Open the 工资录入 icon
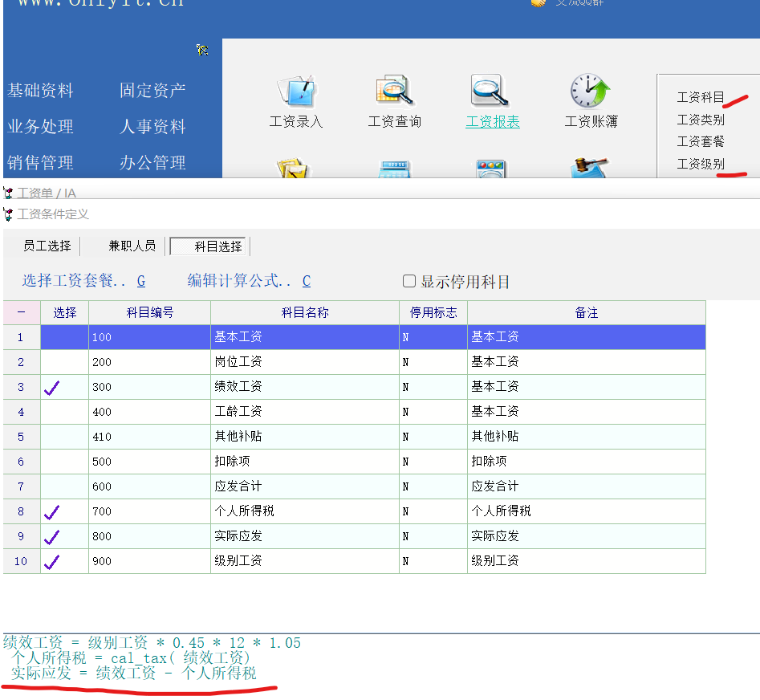760x700 pixels. [295, 92]
